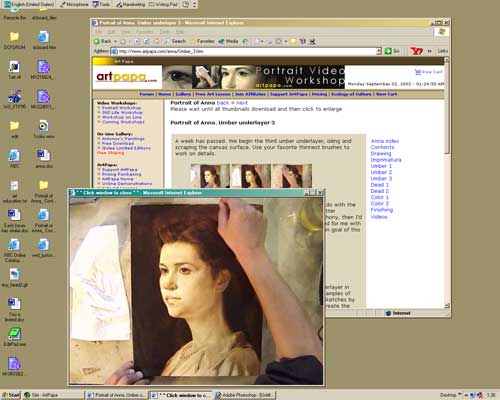Open the language bar Tools button
500x400 pixels.
101,4
